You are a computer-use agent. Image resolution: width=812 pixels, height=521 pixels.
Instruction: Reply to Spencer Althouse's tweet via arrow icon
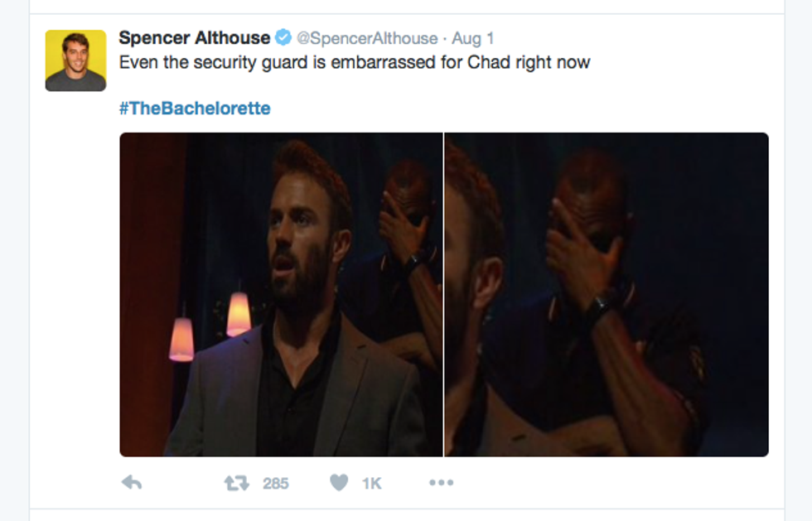132,483
